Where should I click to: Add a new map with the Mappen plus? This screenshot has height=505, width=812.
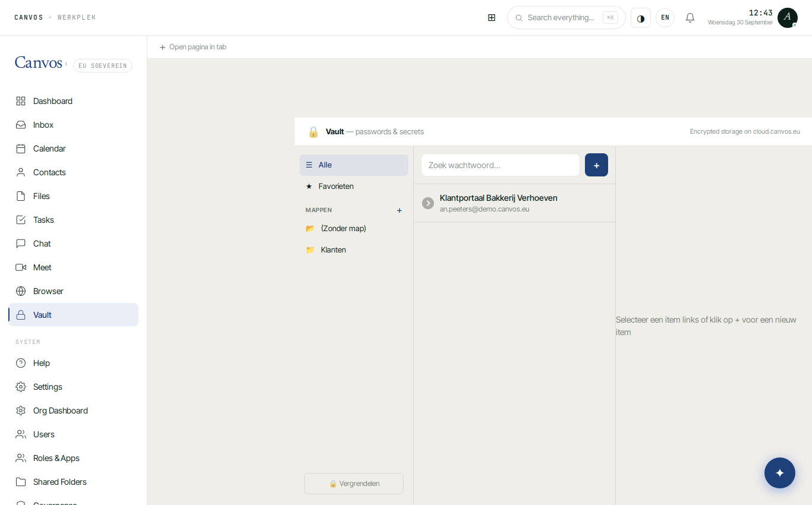(399, 210)
